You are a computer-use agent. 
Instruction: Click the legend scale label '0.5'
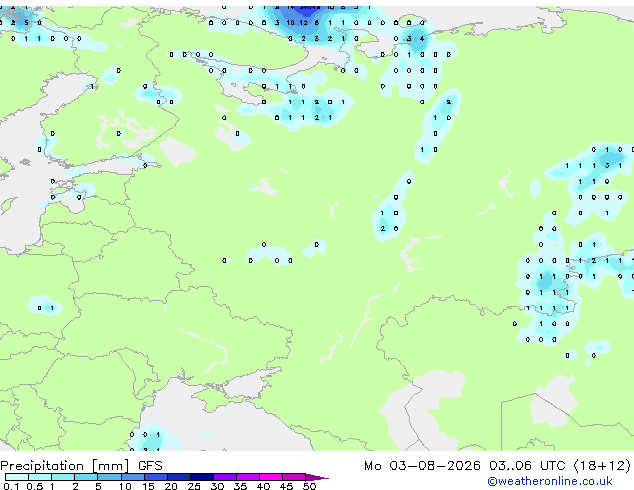(35, 486)
